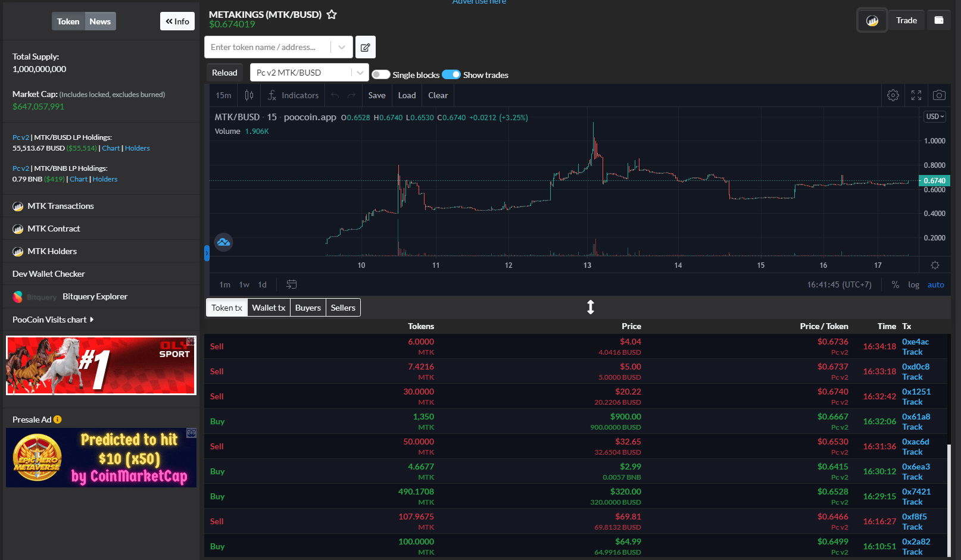Open the Indicators menu
Viewport: 961px width, 560px height.
(294, 95)
